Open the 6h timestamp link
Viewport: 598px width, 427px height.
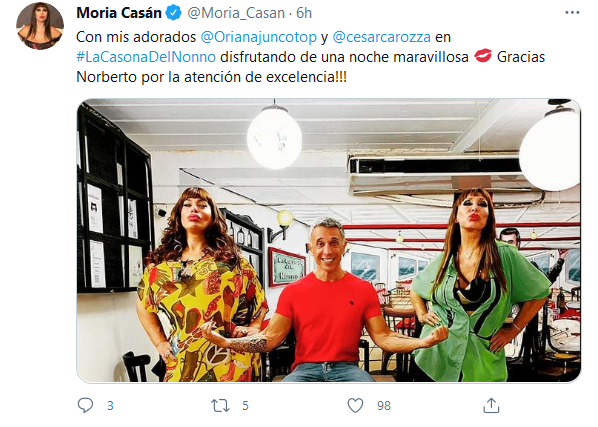[x=304, y=13]
